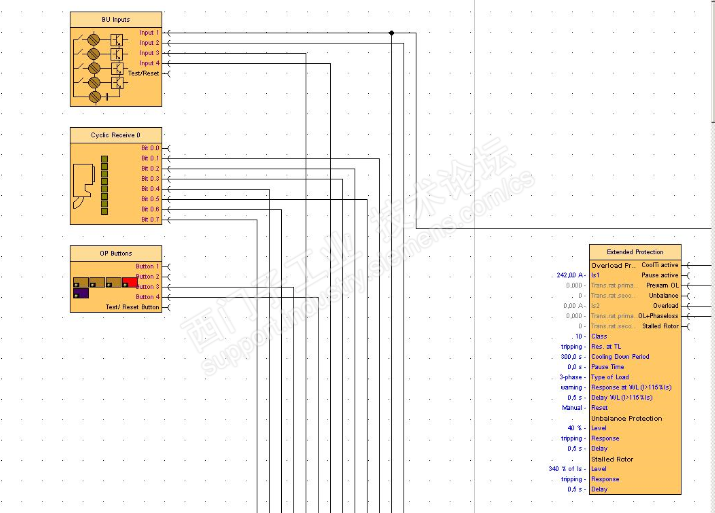Click the Pause Time parameter label

click(x=607, y=367)
